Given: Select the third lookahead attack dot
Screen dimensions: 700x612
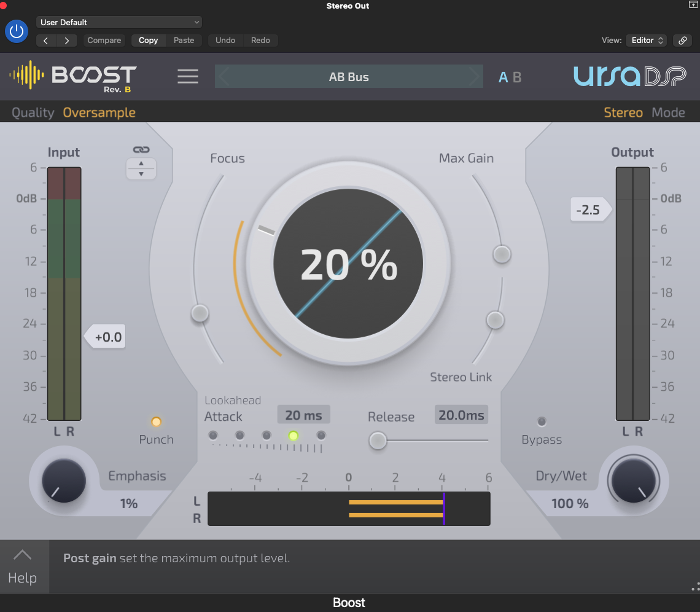Looking at the screenshot, I should pyautogui.click(x=266, y=435).
